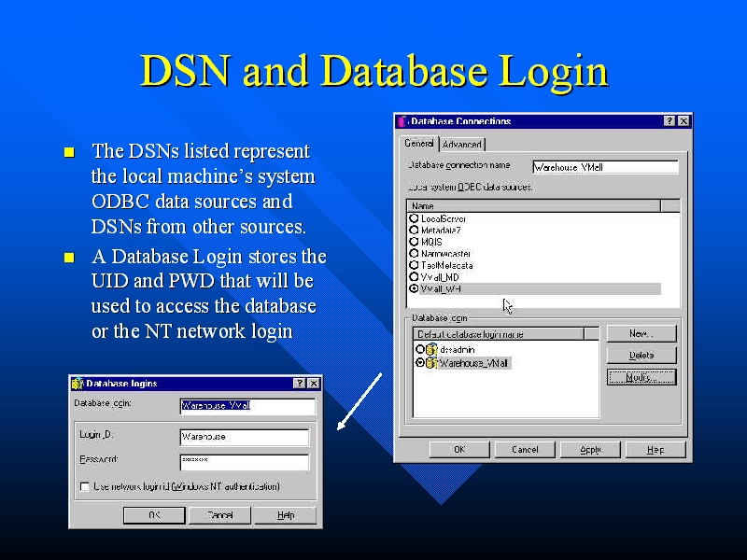
Task: Switch to the Advanced tab
Action: coord(462,145)
